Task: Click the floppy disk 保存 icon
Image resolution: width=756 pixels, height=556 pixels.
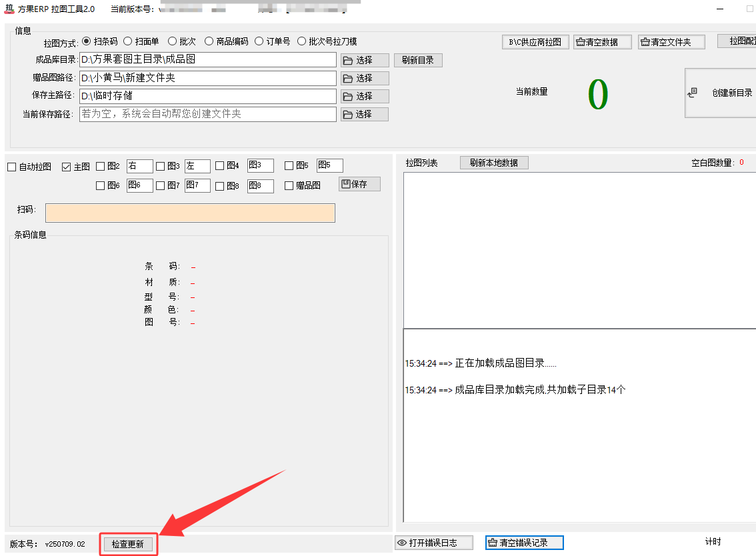Action: pyautogui.click(x=346, y=184)
